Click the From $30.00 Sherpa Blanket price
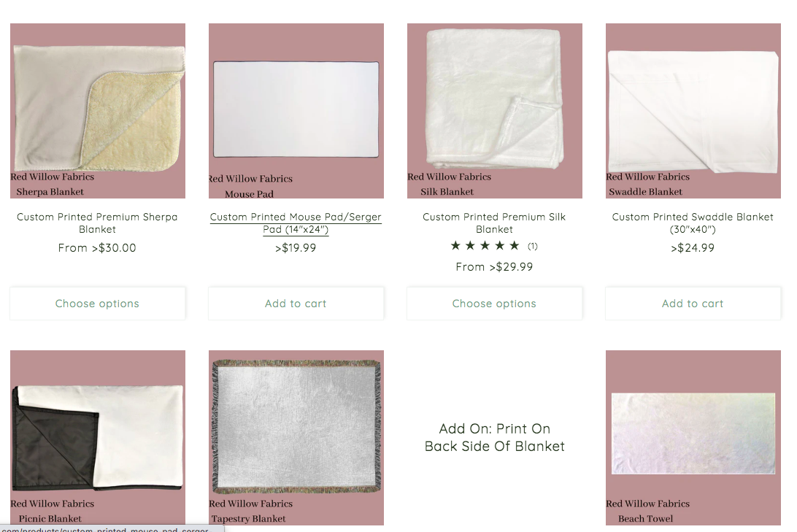The width and height of the screenshot is (797, 532). (97, 248)
